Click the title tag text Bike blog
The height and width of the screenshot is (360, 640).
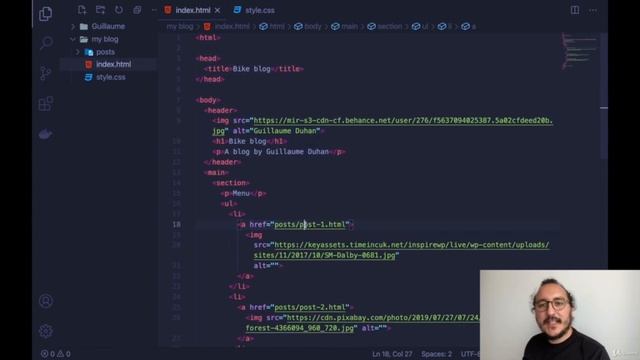[251, 69]
